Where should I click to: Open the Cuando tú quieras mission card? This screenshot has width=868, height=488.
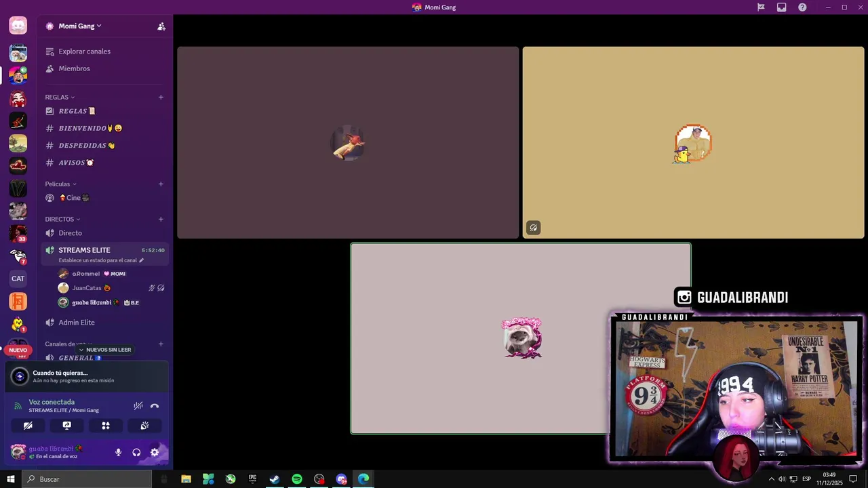86,376
